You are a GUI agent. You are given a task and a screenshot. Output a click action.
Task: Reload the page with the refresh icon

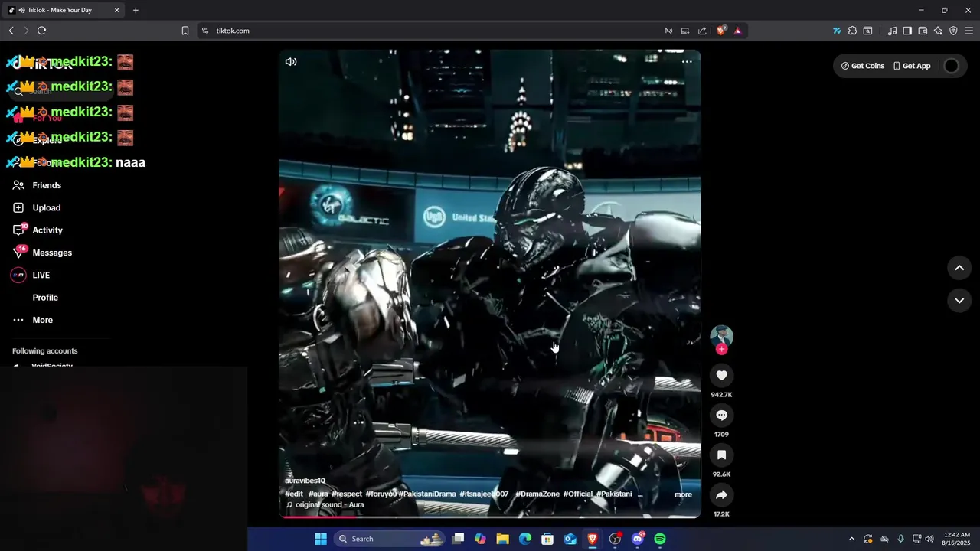pyautogui.click(x=41, y=31)
